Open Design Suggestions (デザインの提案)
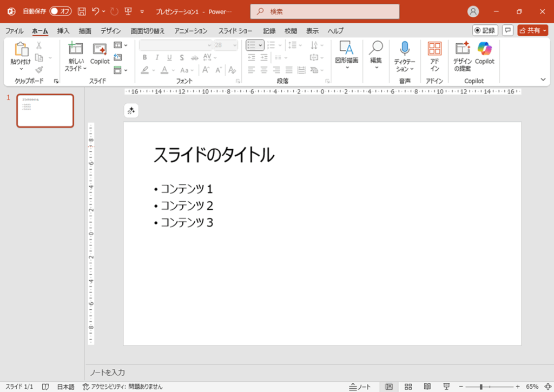The image size is (554, 392). pos(462,49)
